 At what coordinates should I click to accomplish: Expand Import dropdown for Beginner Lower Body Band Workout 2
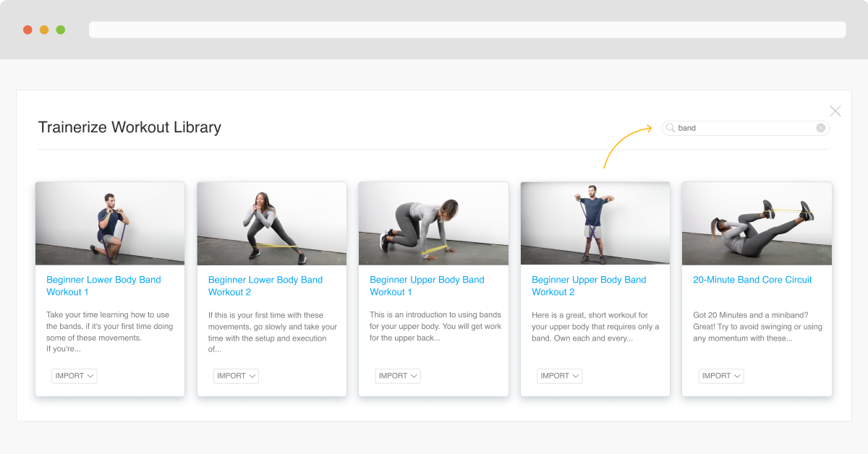236,376
